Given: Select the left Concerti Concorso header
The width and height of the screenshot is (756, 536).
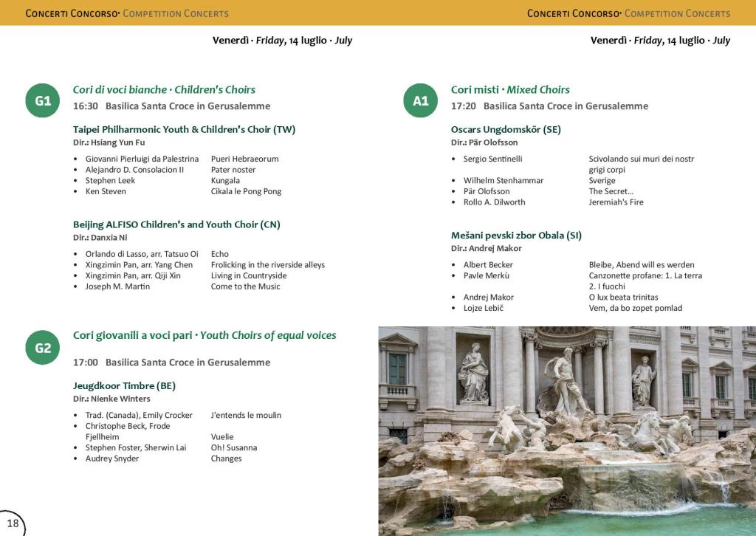Looking at the screenshot, I should pos(127,13).
